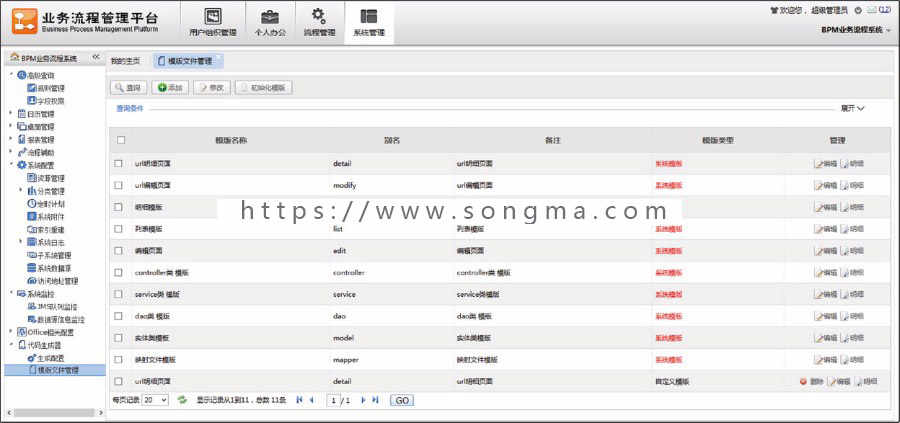Screen dimensions: 900x423
Task: Click the red delete icon in last row
Action: click(x=804, y=381)
